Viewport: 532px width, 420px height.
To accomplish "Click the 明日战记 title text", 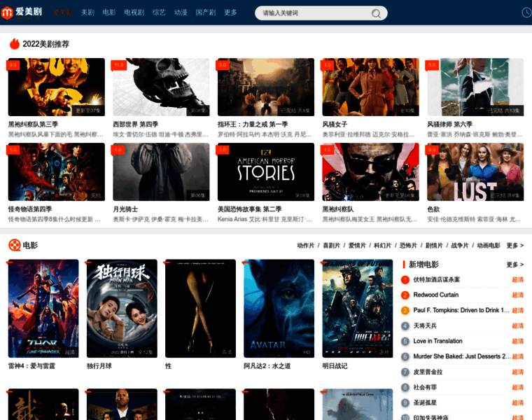I will (x=335, y=366).
